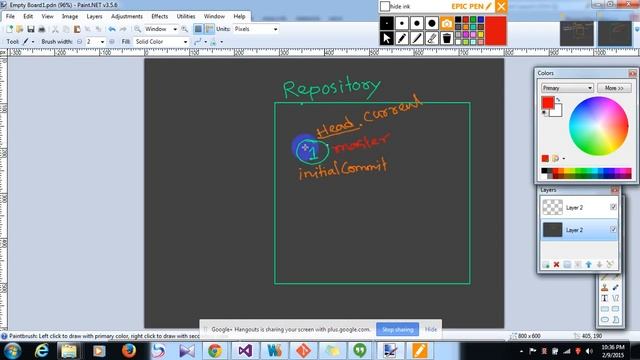This screenshot has height=360, width=640.
Task: Select the Epic Pen cursor arrow tool
Action: click(387, 38)
